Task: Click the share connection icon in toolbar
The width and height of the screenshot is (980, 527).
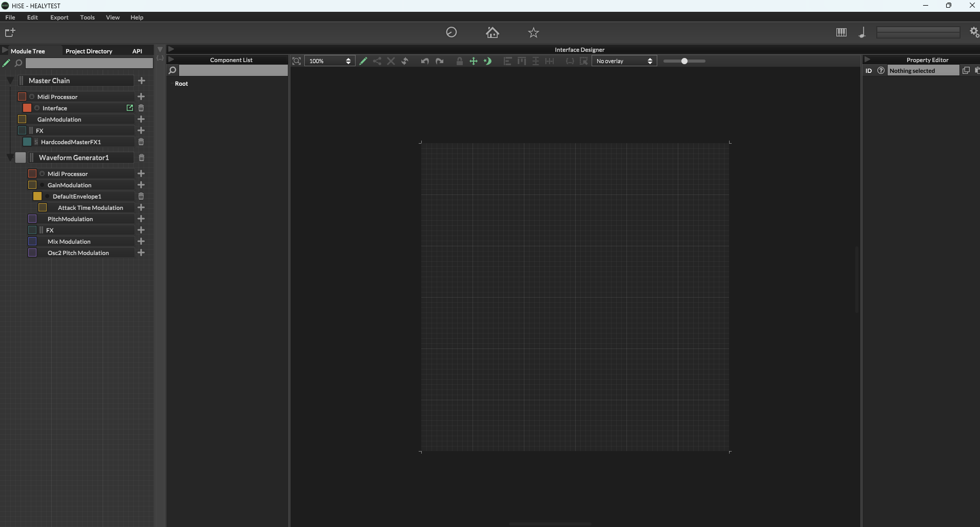Action: [x=377, y=61]
